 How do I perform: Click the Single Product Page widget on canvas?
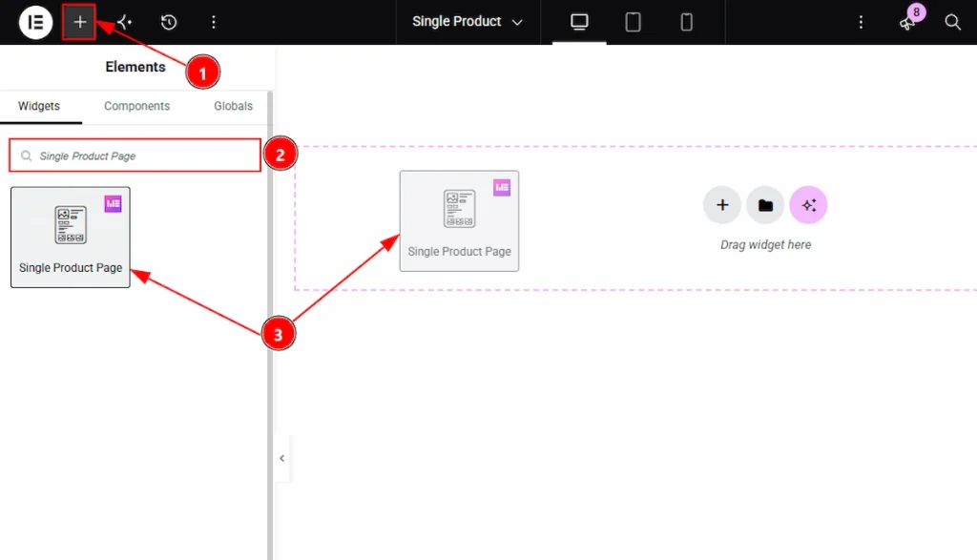point(459,221)
